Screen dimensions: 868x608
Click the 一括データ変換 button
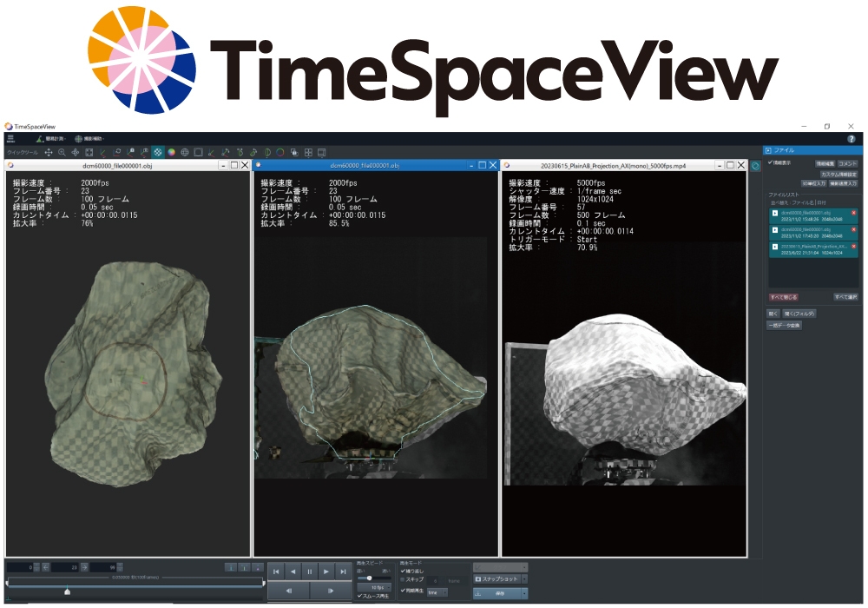point(784,325)
